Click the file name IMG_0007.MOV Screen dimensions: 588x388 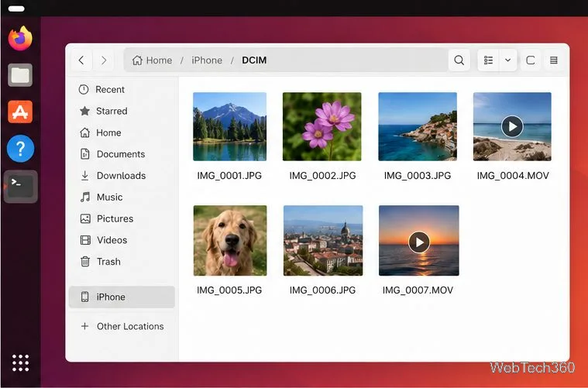(x=418, y=290)
